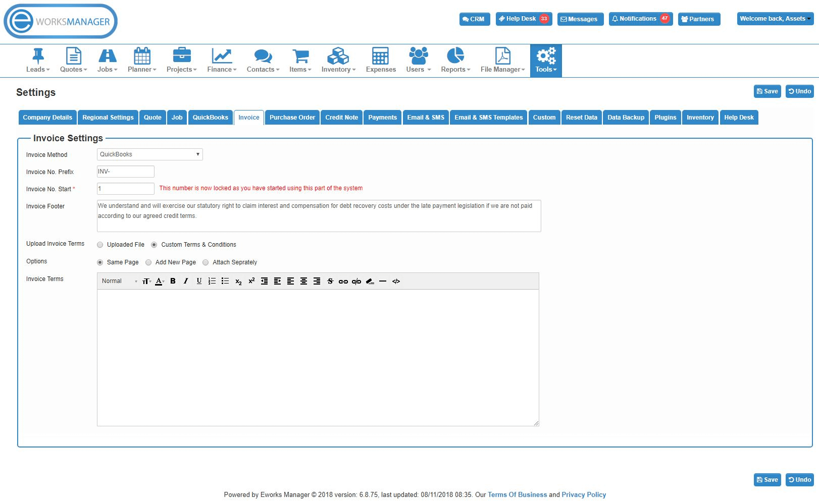Open the Planner section
Viewport: 819px width, 504px height.
point(141,60)
